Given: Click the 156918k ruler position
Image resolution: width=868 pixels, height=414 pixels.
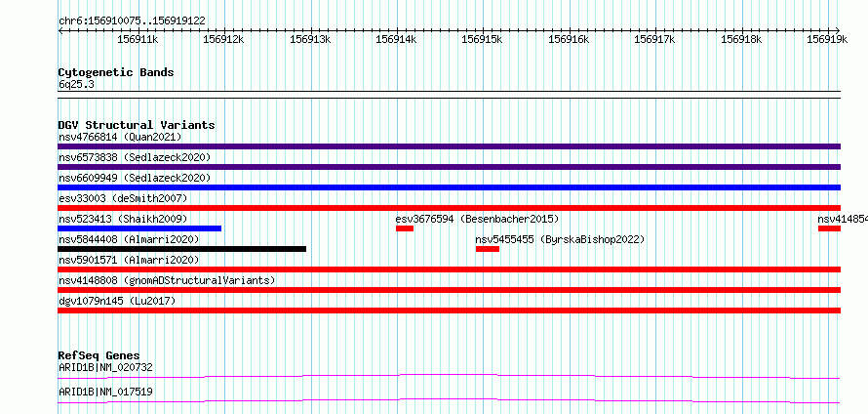Looking at the screenshot, I should 741,39.
